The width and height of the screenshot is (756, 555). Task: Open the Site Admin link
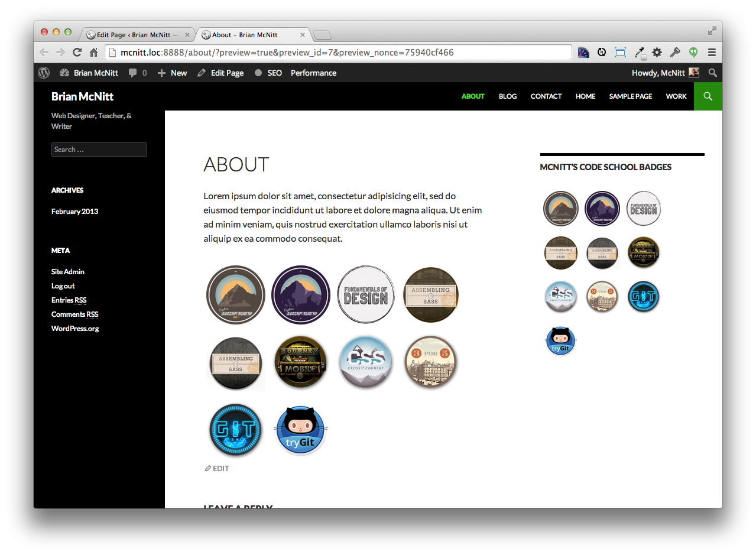[68, 271]
